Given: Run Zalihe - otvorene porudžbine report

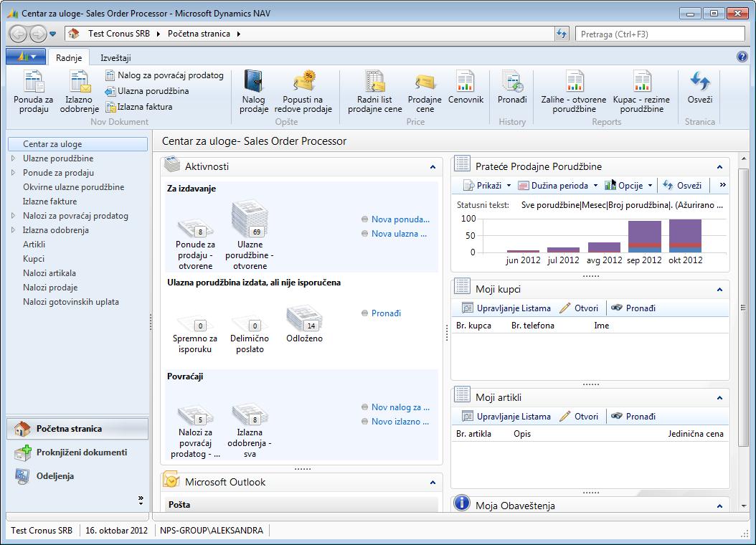Looking at the screenshot, I should [574, 92].
